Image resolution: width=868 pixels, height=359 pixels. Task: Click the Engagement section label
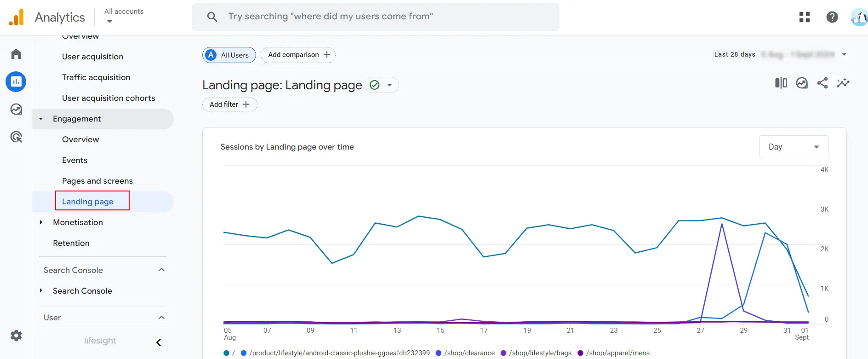pyautogui.click(x=77, y=119)
